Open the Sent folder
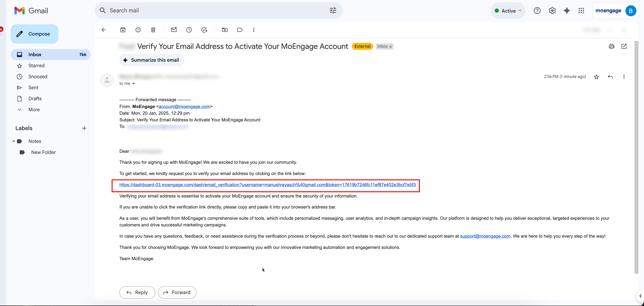The height and width of the screenshot is (306, 644). point(33,88)
